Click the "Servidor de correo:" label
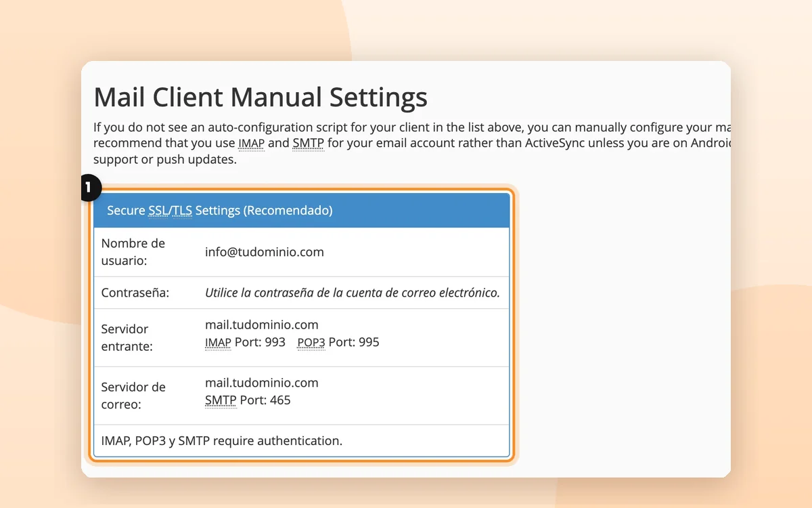 click(x=133, y=396)
